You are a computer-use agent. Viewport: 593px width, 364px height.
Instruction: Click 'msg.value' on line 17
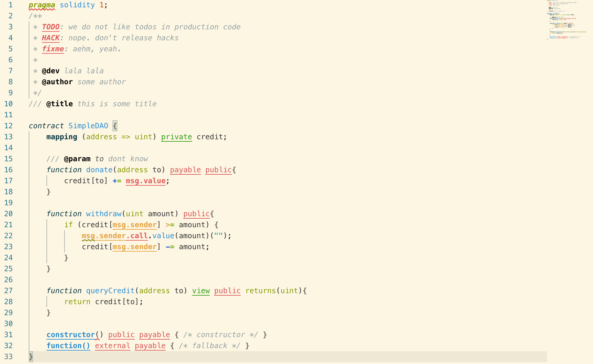coord(146,181)
